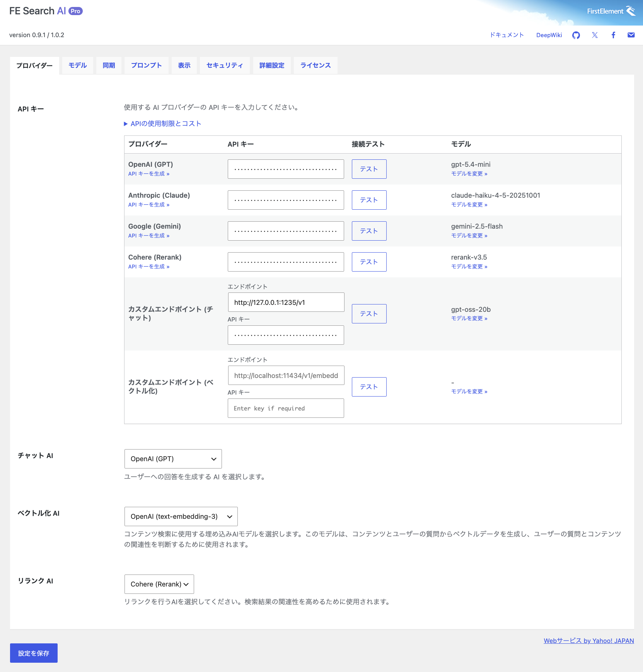This screenshot has height=672, width=643.
Task: Test the Anthropic (Claude) connection
Action: point(369,200)
